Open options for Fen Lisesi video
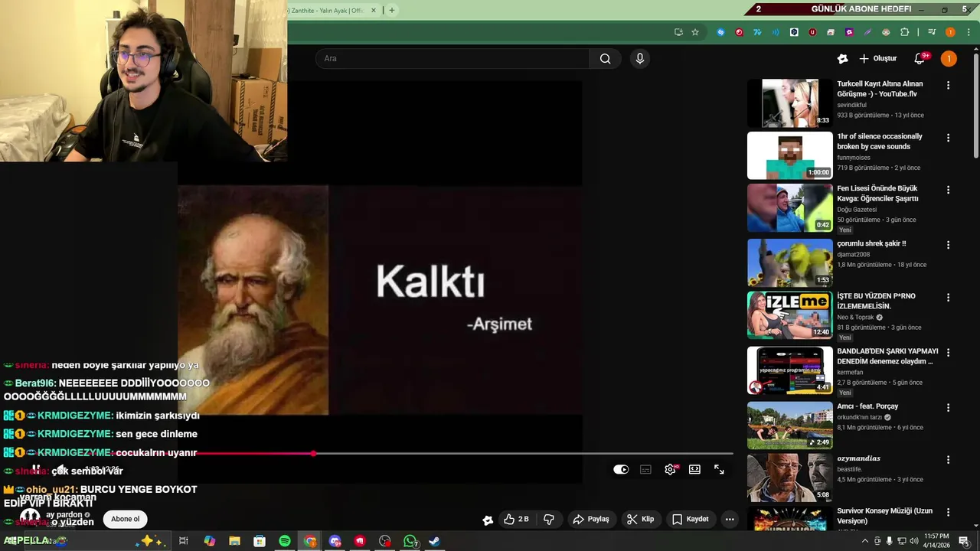The image size is (980, 551). click(948, 190)
